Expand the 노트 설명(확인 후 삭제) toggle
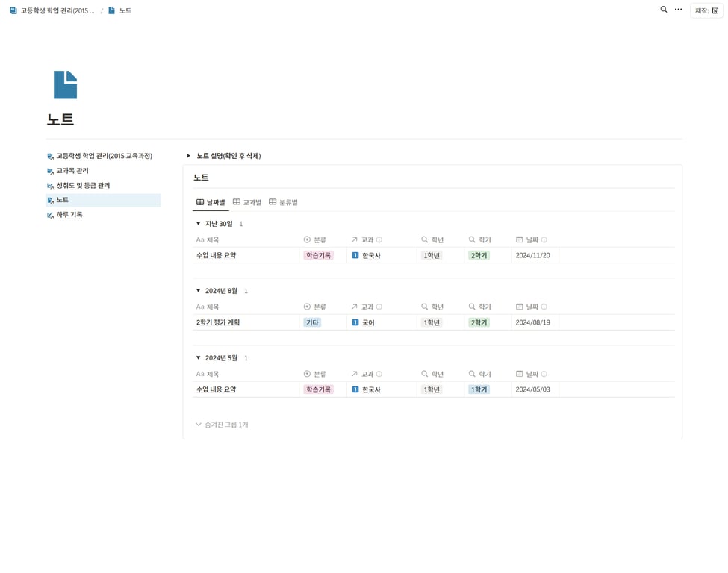The width and height of the screenshot is (728, 573). pyautogui.click(x=188, y=156)
